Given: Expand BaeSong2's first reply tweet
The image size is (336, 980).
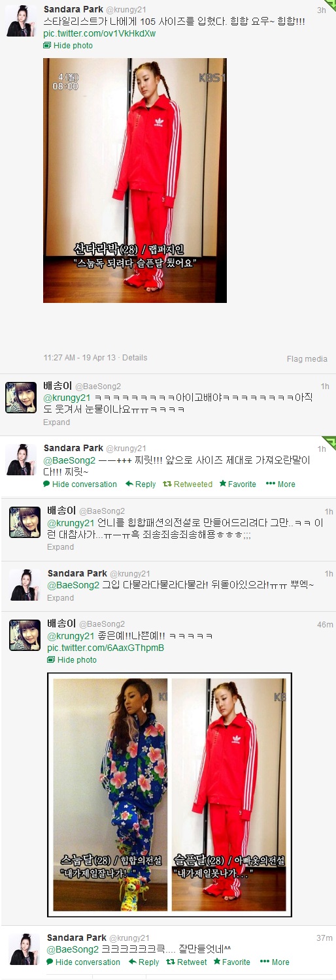Looking at the screenshot, I should tap(57, 422).
